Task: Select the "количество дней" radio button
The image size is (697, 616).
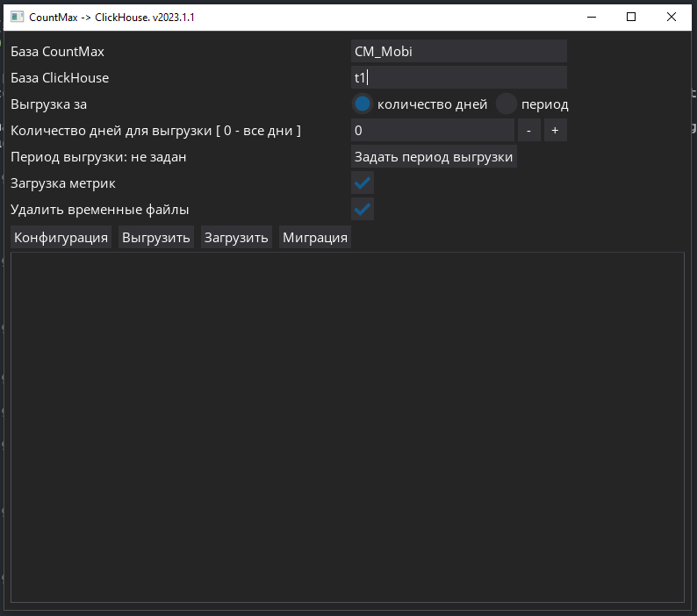Action: pos(363,104)
